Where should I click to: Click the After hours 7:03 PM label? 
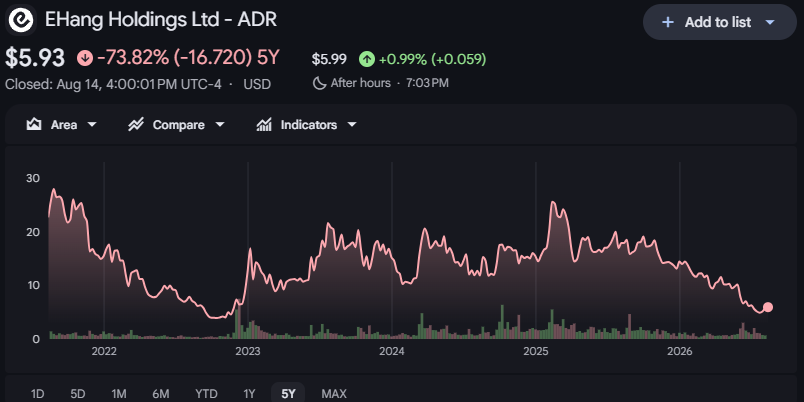(389, 83)
